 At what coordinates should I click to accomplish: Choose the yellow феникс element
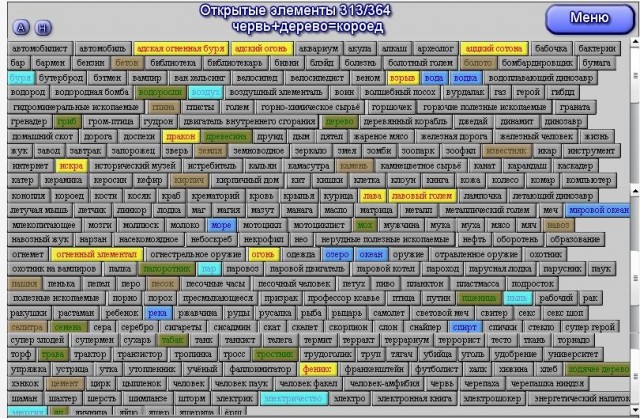317,369
